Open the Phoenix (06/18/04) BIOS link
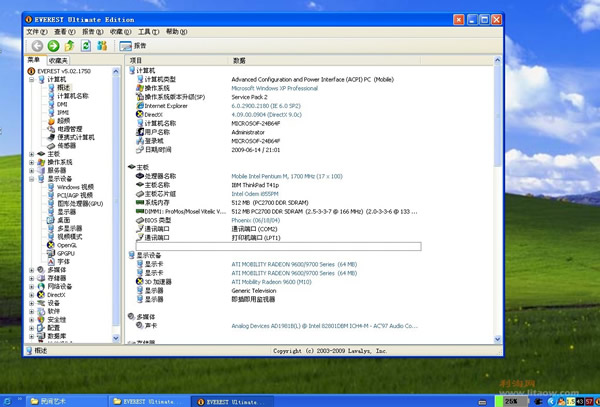This screenshot has width=600, height=407. coord(256,220)
